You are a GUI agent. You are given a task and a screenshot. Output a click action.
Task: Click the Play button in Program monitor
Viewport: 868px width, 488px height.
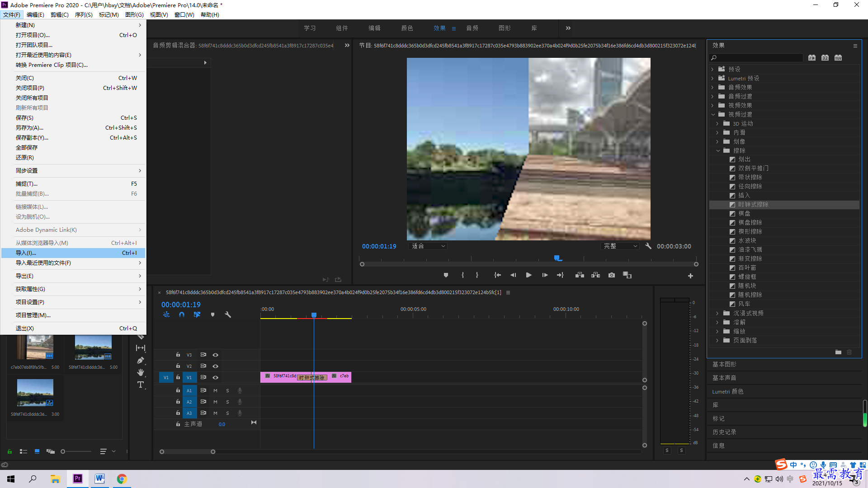coord(528,275)
